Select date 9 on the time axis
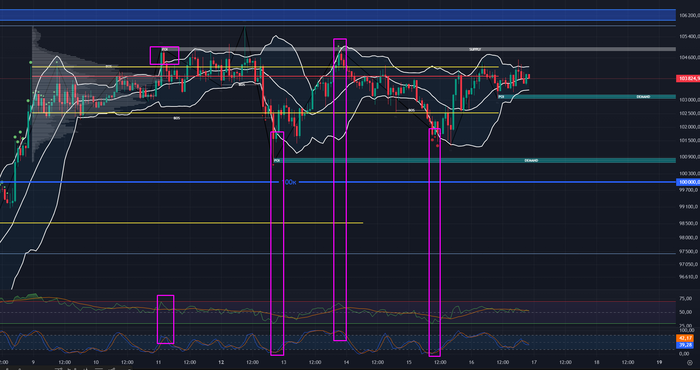700x370 pixels. [x=33, y=362]
